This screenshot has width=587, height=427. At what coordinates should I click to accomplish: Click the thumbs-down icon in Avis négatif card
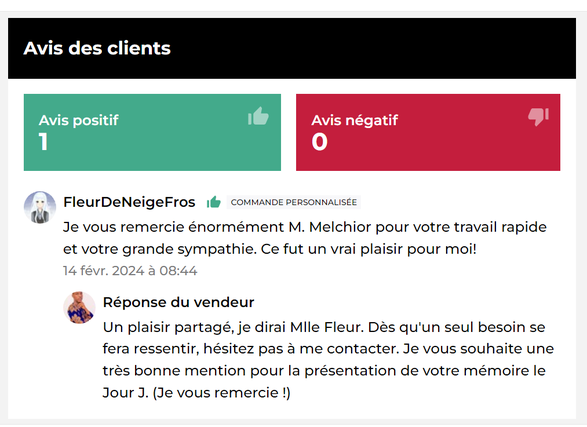[x=538, y=117]
